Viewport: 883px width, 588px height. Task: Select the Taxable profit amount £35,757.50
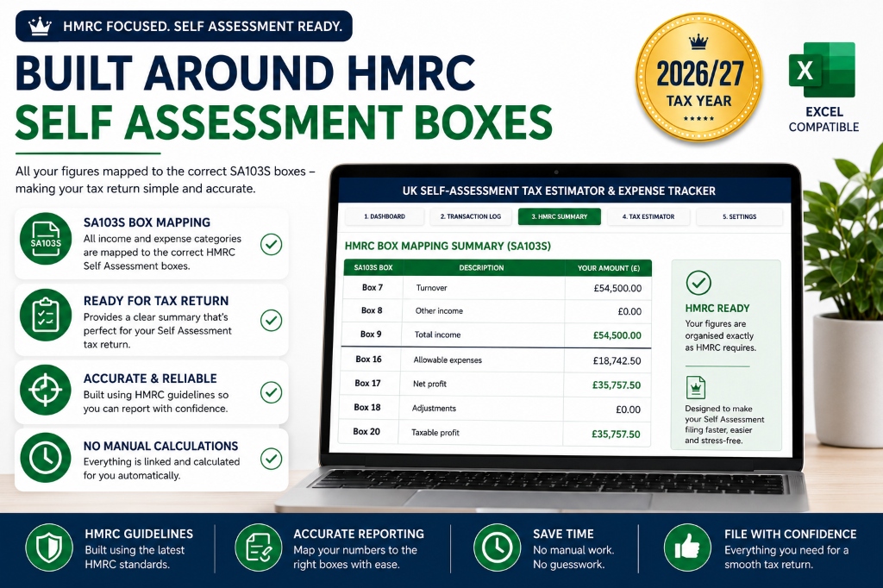pos(616,435)
